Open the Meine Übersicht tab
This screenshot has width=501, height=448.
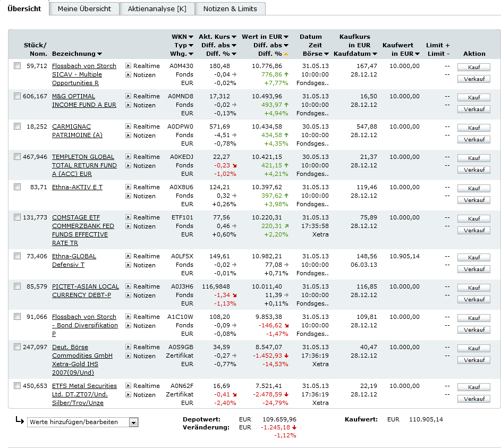point(84,9)
